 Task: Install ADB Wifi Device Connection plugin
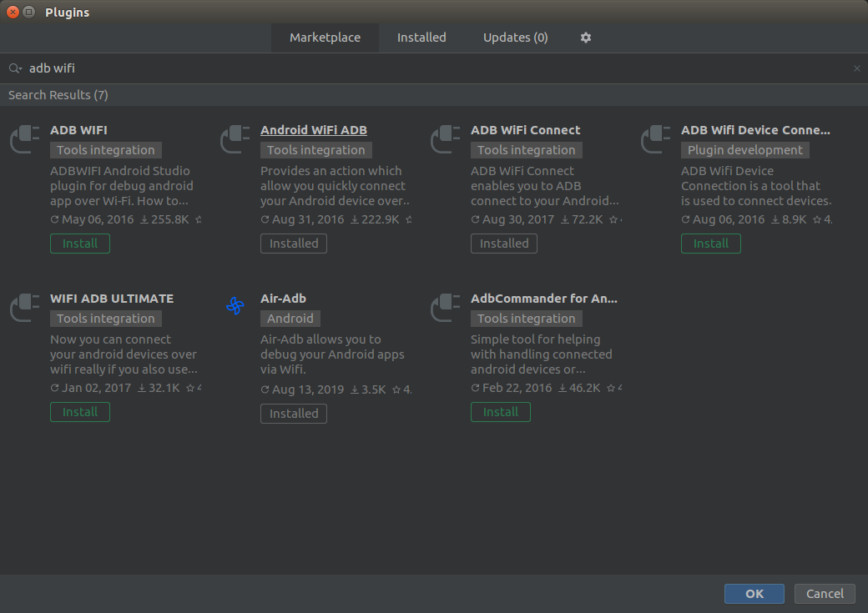711,244
